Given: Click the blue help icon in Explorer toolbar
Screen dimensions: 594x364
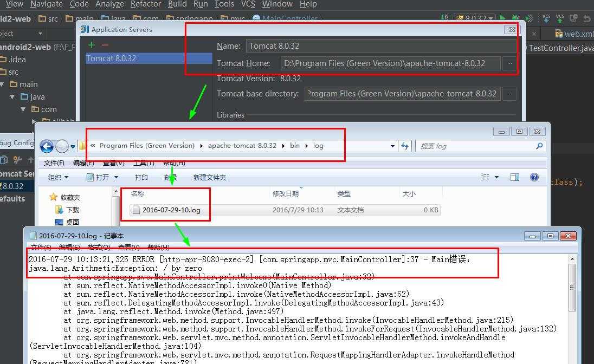Looking at the screenshot, I should click(x=534, y=177).
